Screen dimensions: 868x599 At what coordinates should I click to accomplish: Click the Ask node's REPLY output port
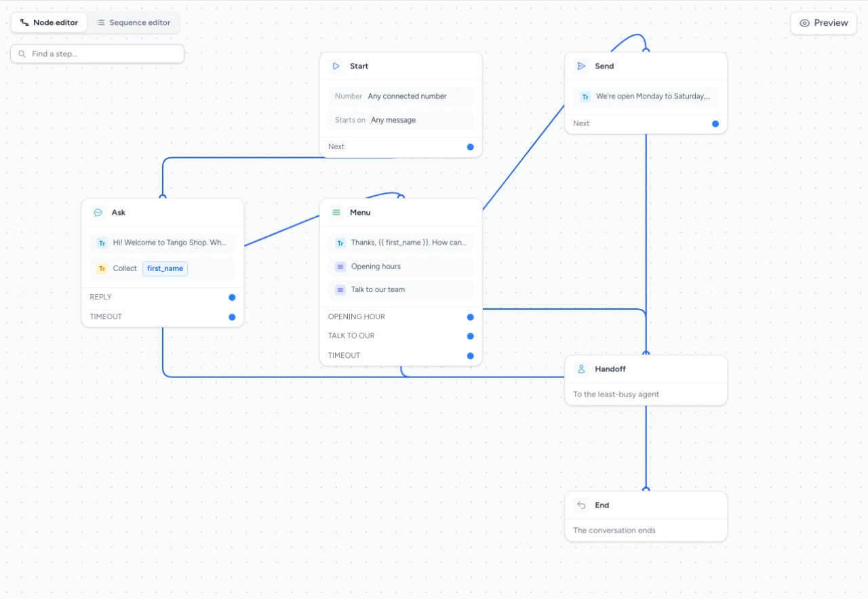[232, 297]
